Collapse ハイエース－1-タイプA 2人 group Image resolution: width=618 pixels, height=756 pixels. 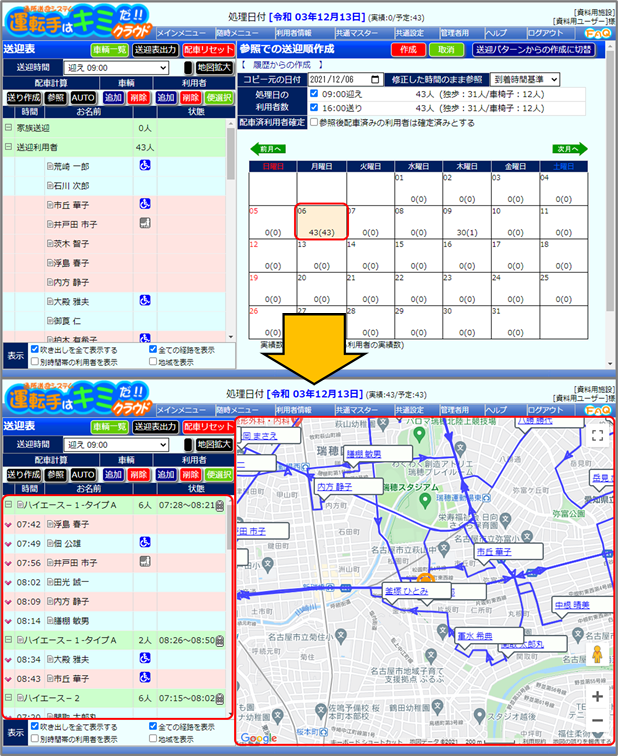[8, 640]
